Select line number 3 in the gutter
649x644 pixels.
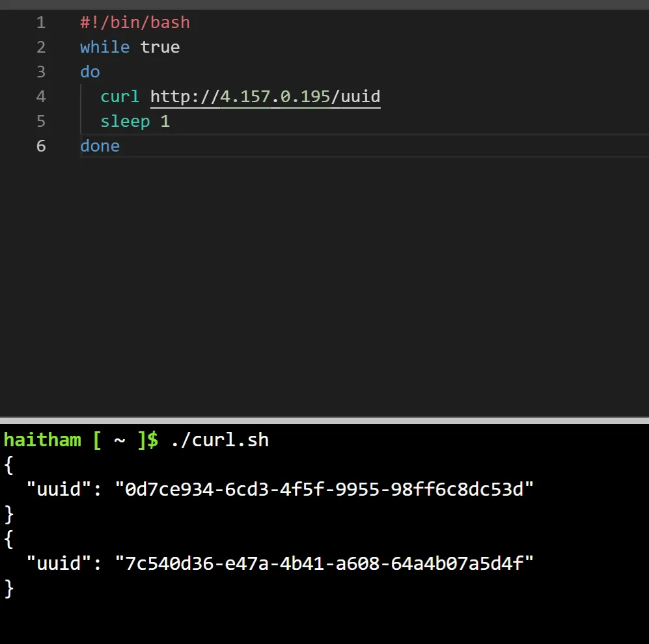[x=41, y=72]
